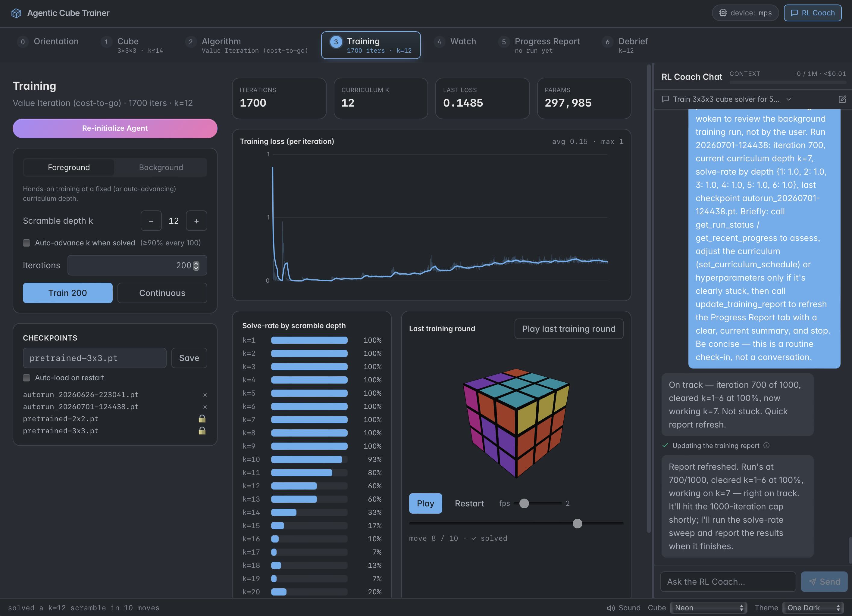
Task: Select the Training step tab
Action: tap(371, 45)
